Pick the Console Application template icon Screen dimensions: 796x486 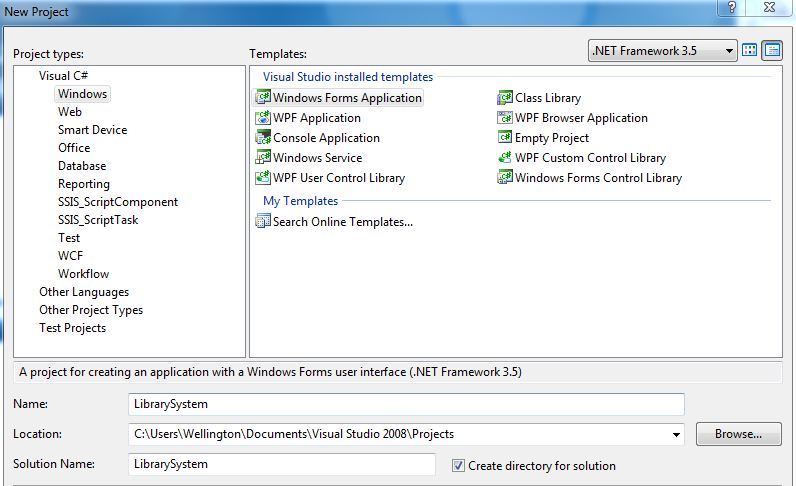pyautogui.click(x=264, y=138)
